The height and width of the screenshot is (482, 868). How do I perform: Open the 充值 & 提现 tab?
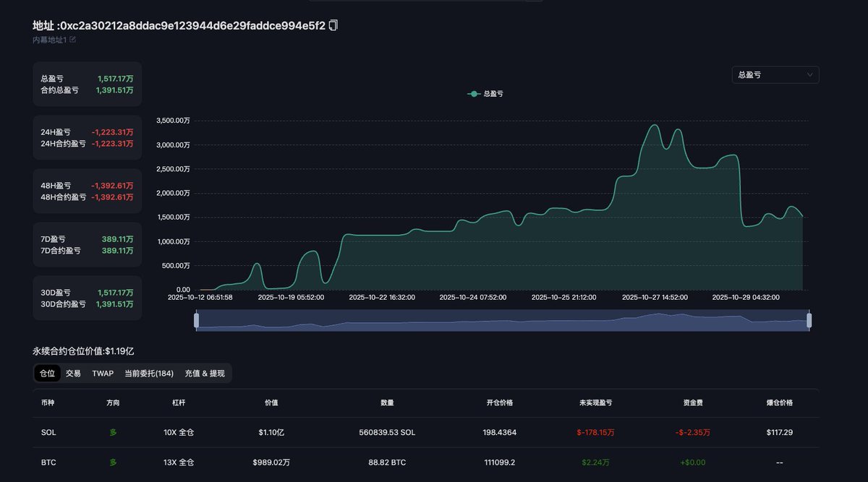click(205, 374)
